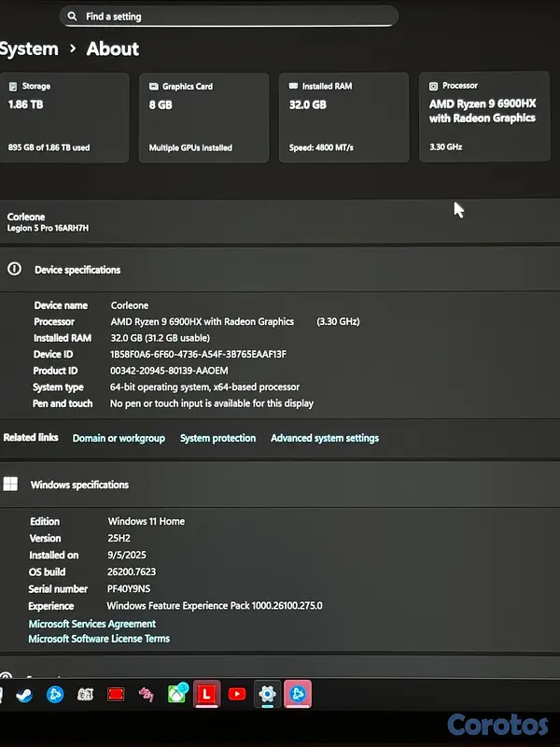Click the Serial number value PF40Y9NS
The width and height of the screenshot is (560, 747).
129,589
